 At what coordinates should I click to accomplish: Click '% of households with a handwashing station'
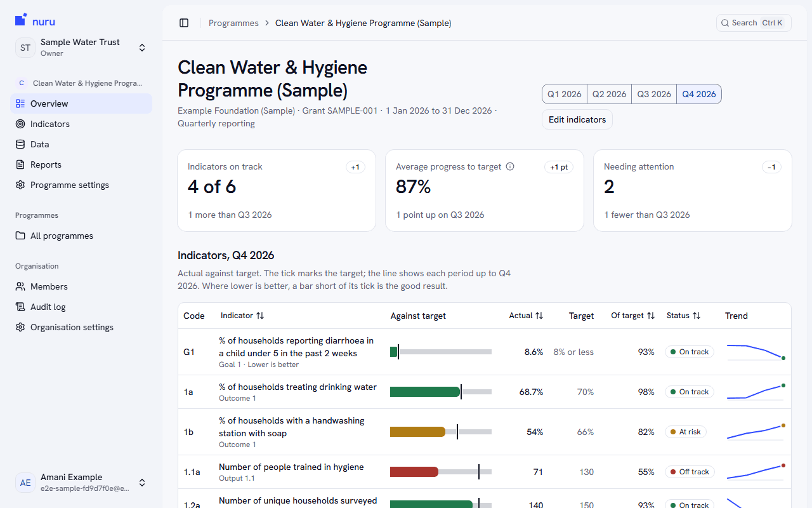point(292,427)
